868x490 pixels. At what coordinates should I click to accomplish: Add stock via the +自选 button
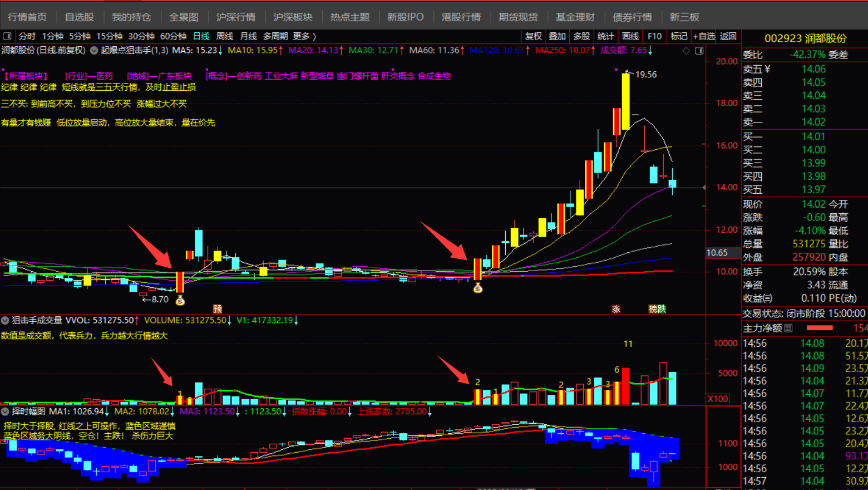point(704,36)
